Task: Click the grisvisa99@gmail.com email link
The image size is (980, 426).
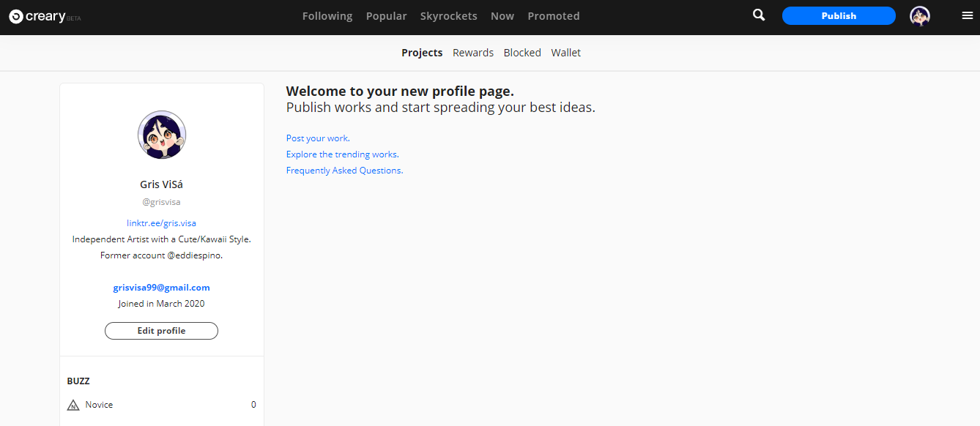Action: click(x=162, y=288)
